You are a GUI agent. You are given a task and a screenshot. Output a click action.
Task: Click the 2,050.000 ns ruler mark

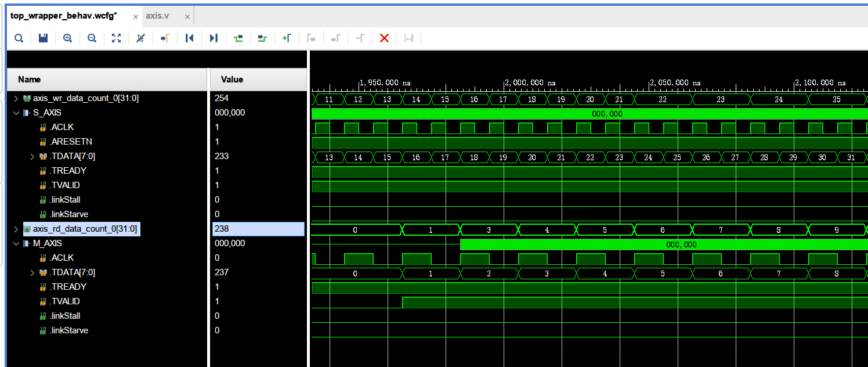tap(675, 82)
